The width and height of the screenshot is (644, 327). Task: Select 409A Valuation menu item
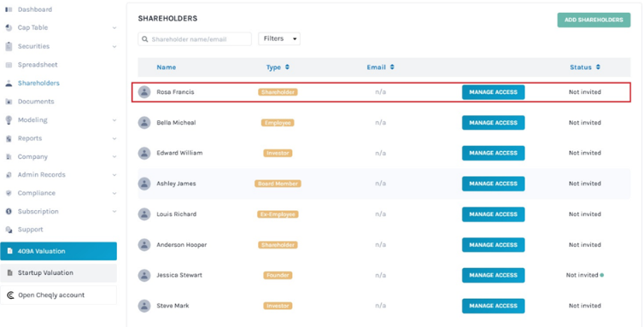coord(58,251)
